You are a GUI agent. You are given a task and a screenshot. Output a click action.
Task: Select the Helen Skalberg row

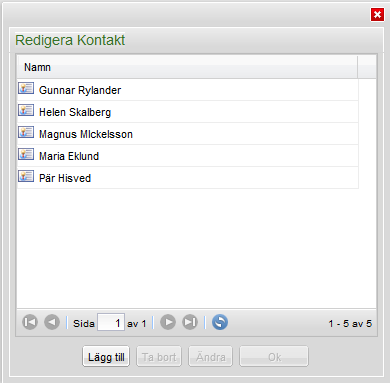(x=188, y=112)
